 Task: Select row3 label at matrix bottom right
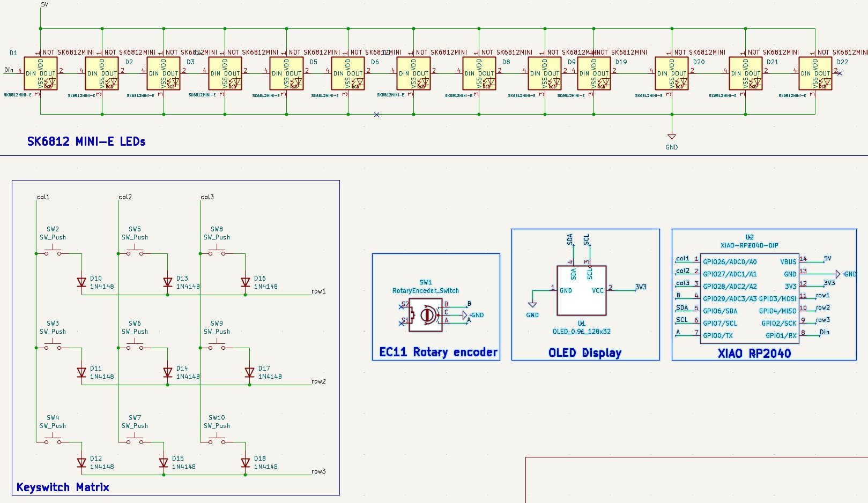click(318, 471)
